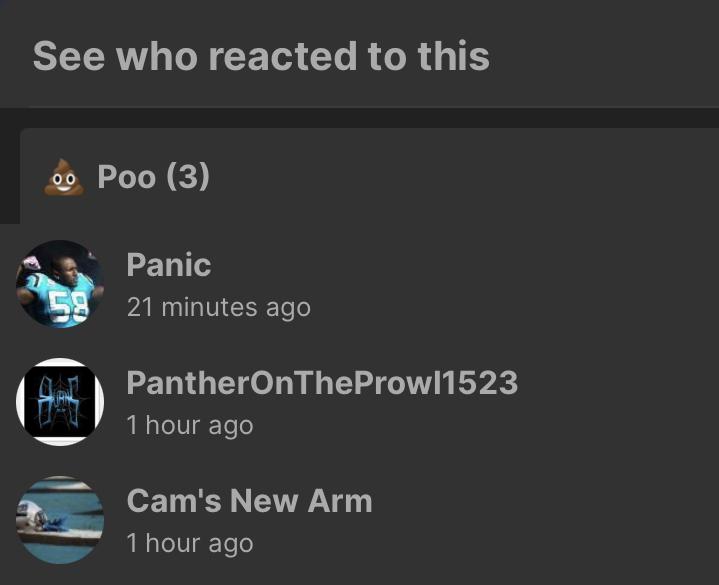
Task: Click the See who reacted to this heading
Action: [x=261, y=56]
